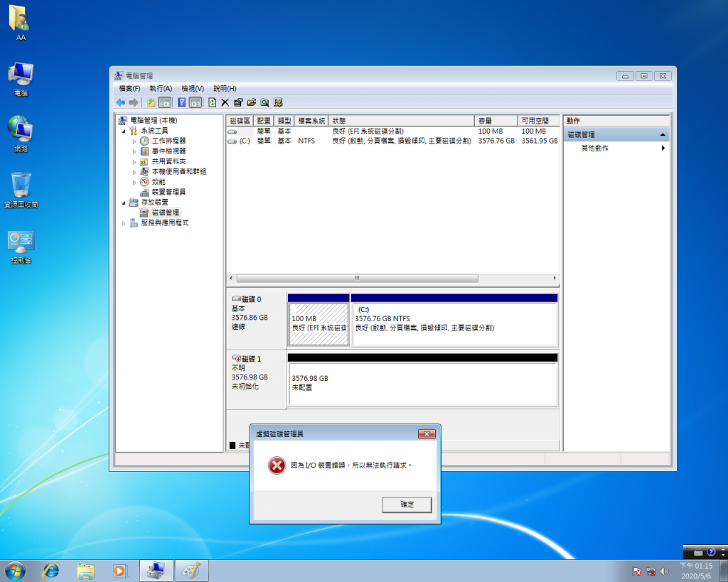The width and height of the screenshot is (728, 582).
Task: Click the magnifier Explore toolbar icon
Action: click(x=264, y=102)
